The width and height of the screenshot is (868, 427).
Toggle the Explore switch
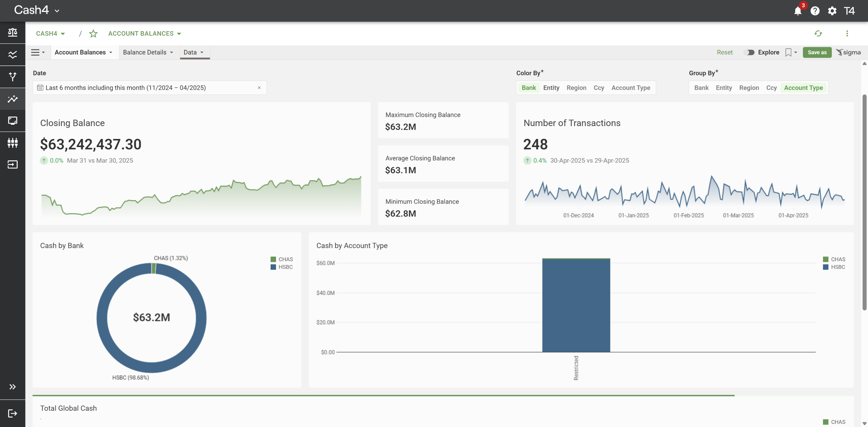[749, 53]
